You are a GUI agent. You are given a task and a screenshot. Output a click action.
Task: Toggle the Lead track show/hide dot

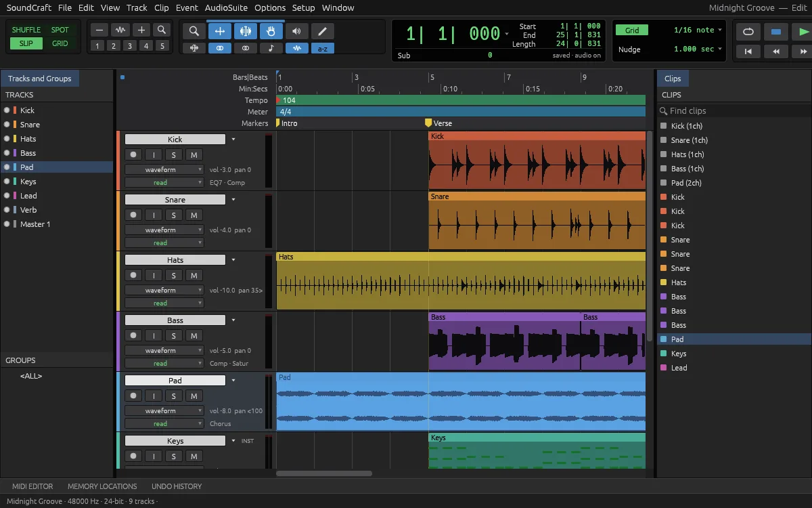[x=7, y=196]
